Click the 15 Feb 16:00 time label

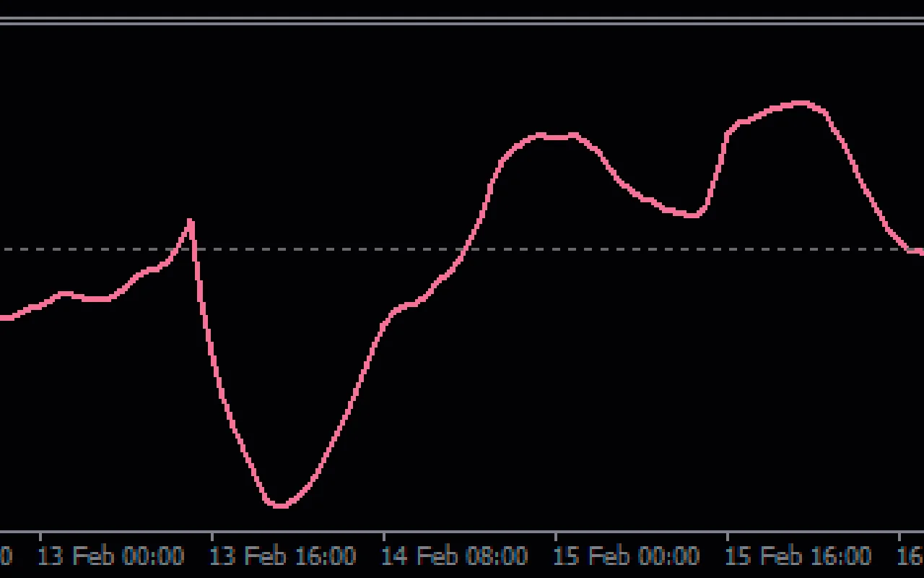[800, 556]
